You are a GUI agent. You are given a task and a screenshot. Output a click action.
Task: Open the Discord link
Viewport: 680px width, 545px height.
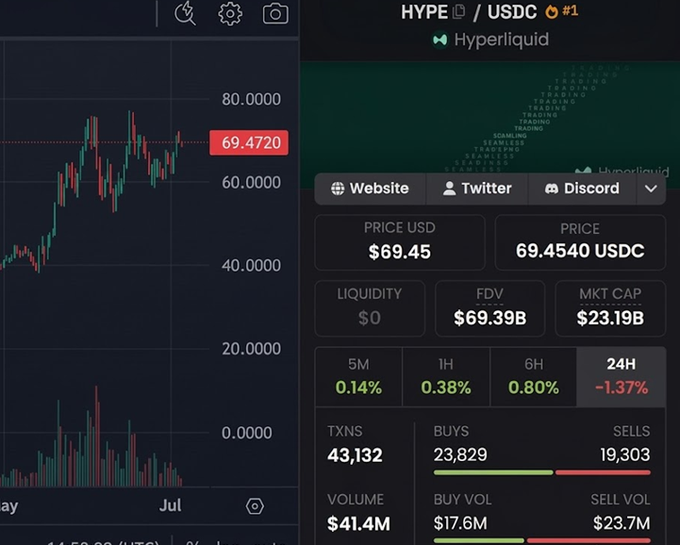coord(582,189)
